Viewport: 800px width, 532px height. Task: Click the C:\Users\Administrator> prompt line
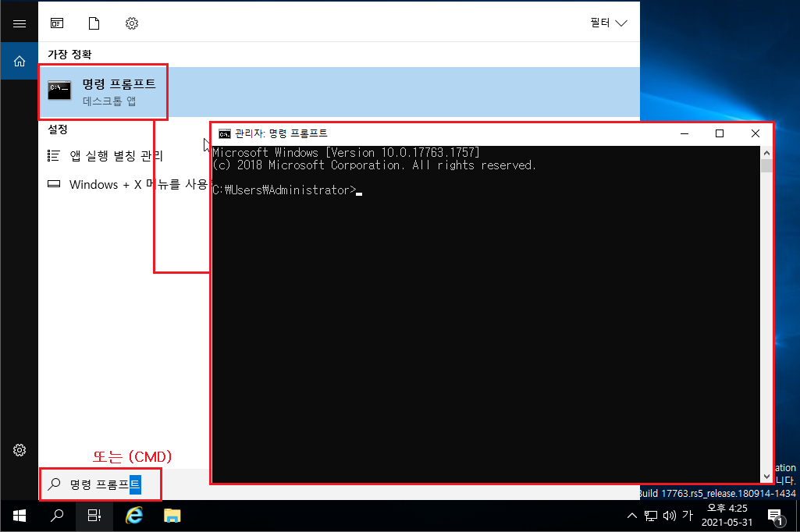[x=287, y=190]
